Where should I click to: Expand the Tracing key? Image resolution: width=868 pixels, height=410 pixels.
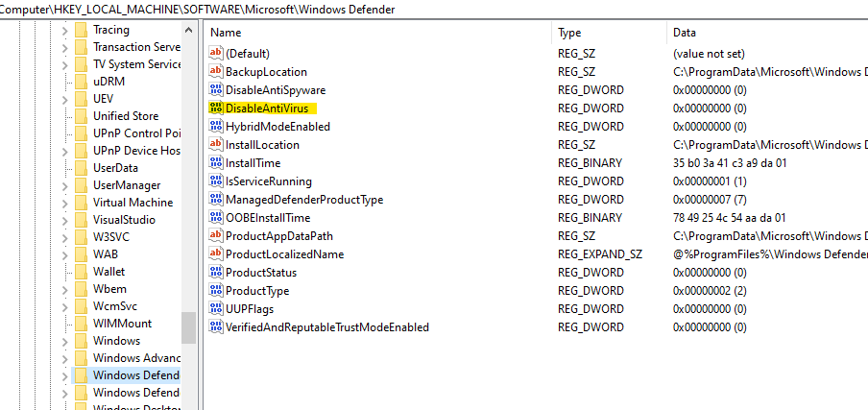pos(64,31)
